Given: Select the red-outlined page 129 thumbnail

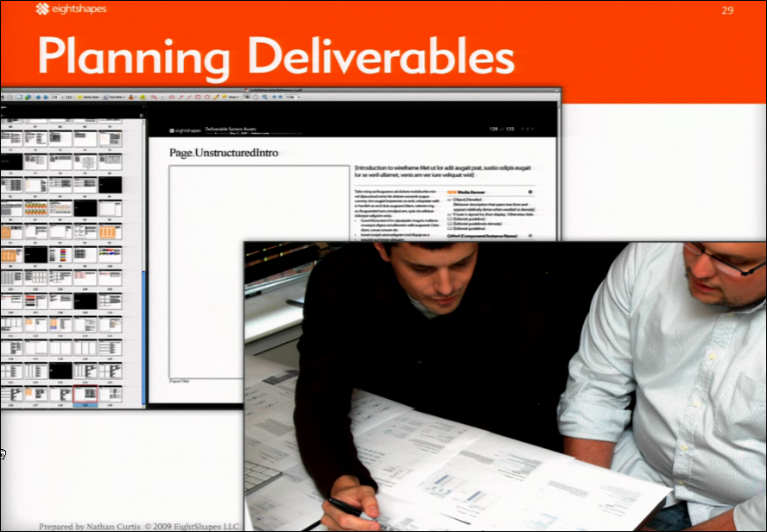Looking at the screenshot, I should pyautogui.click(x=86, y=394).
